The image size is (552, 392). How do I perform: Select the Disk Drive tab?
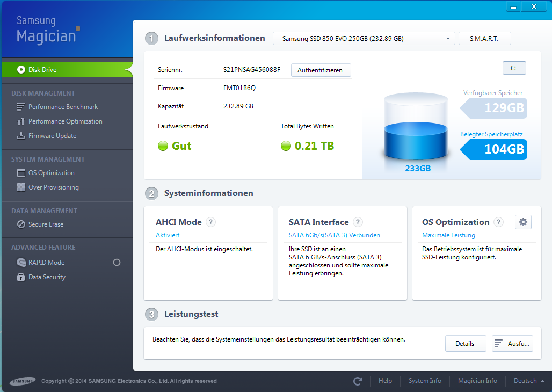click(x=67, y=70)
